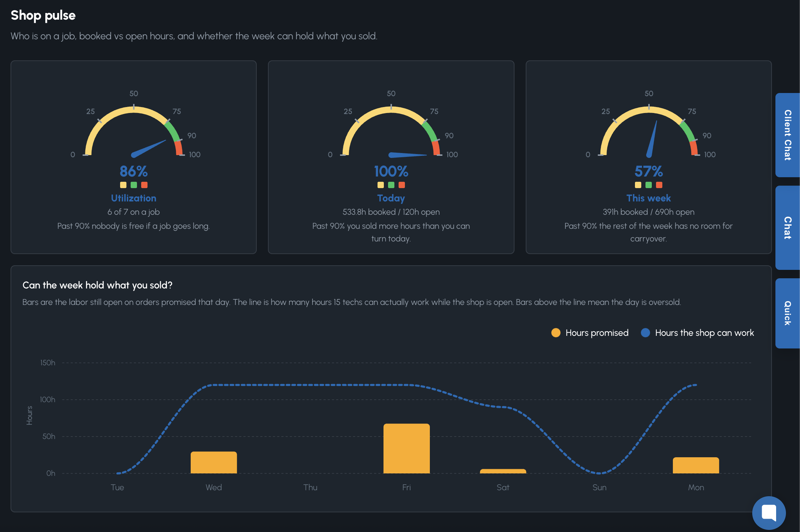Click the red square under 86%
The width and height of the screenshot is (800, 532).
144,185
